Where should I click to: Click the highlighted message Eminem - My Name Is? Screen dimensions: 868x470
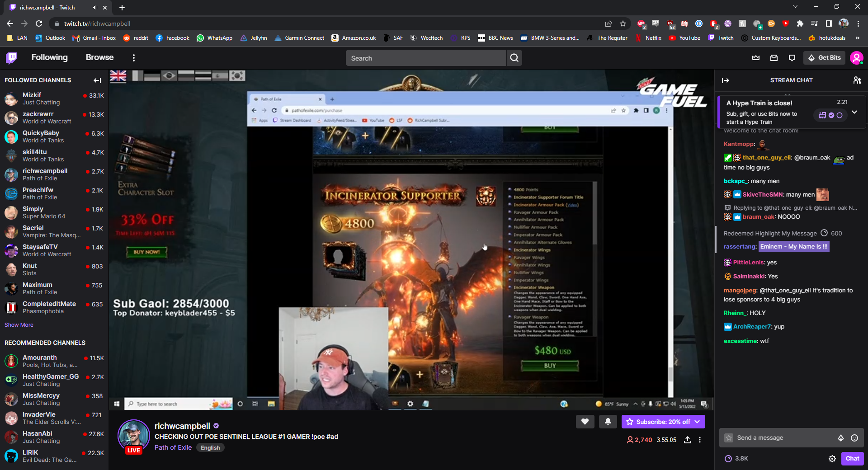tap(794, 247)
